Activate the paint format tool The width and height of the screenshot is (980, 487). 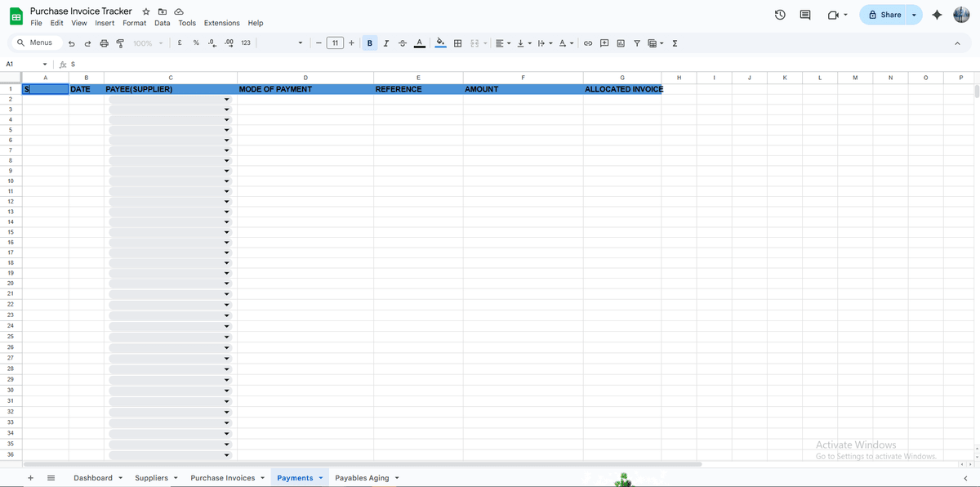(120, 43)
